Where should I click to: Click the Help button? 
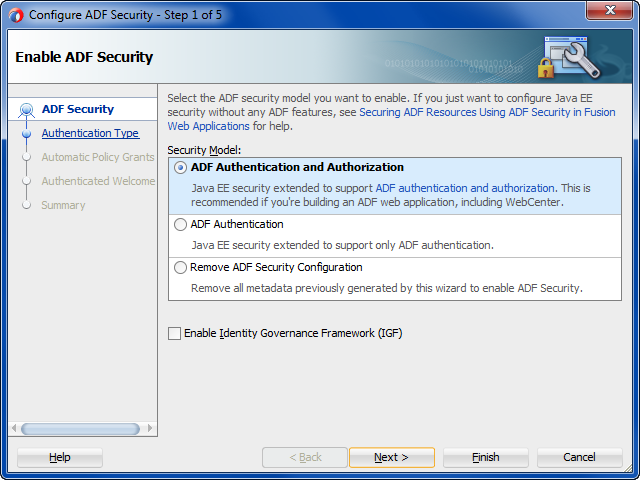click(x=60, y=457)
